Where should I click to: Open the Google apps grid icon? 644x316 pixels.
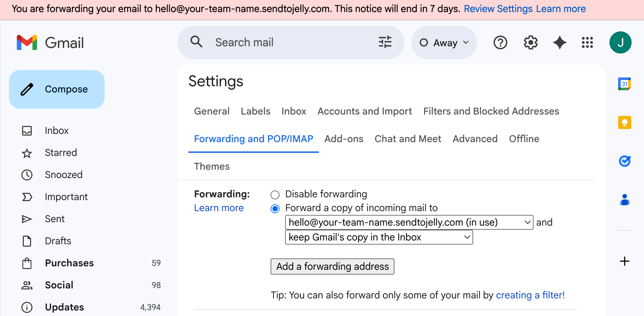tap(587, 42)
